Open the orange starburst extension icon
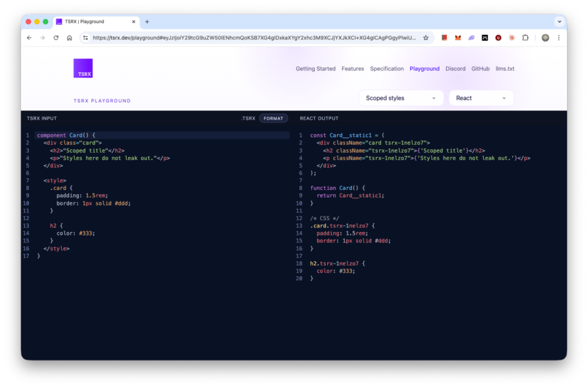The width and height of the screenshot is (588, 388). click(512, 38)
